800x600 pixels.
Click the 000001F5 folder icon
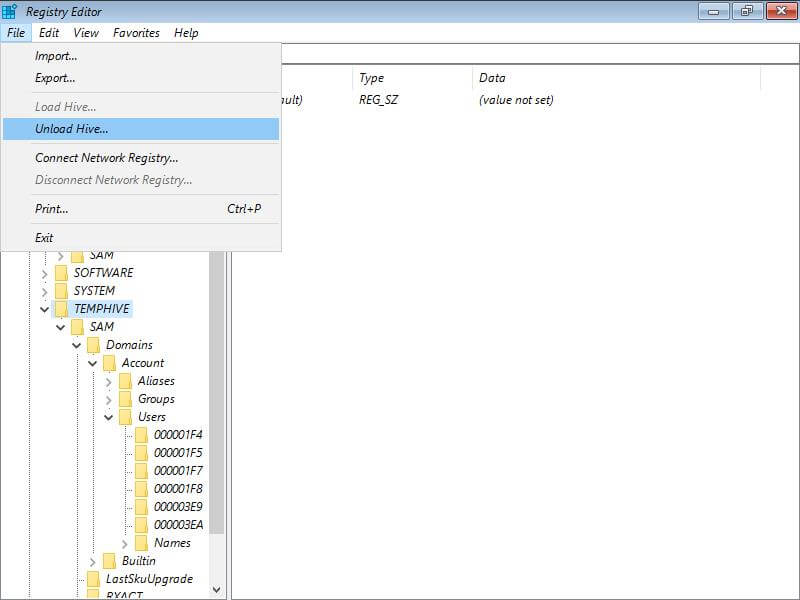[141, 453]
